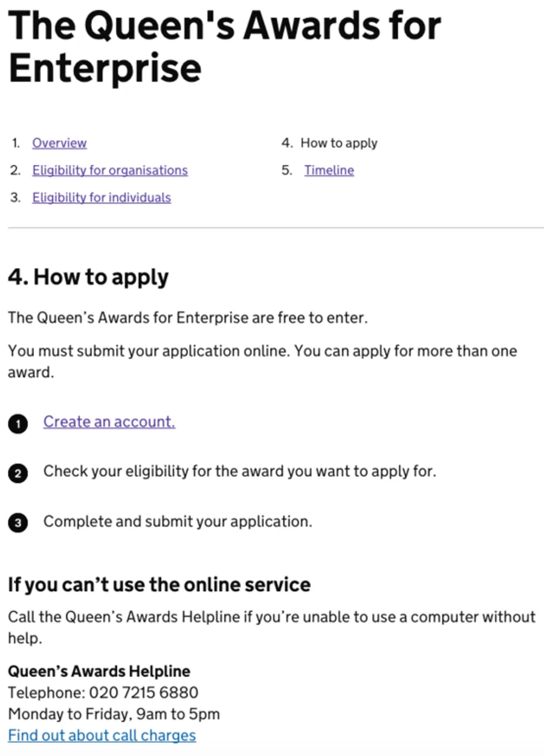The image size is (544, 756).
Task: Click 'Complete and submit your application' step text
Action: click(178, 521)
